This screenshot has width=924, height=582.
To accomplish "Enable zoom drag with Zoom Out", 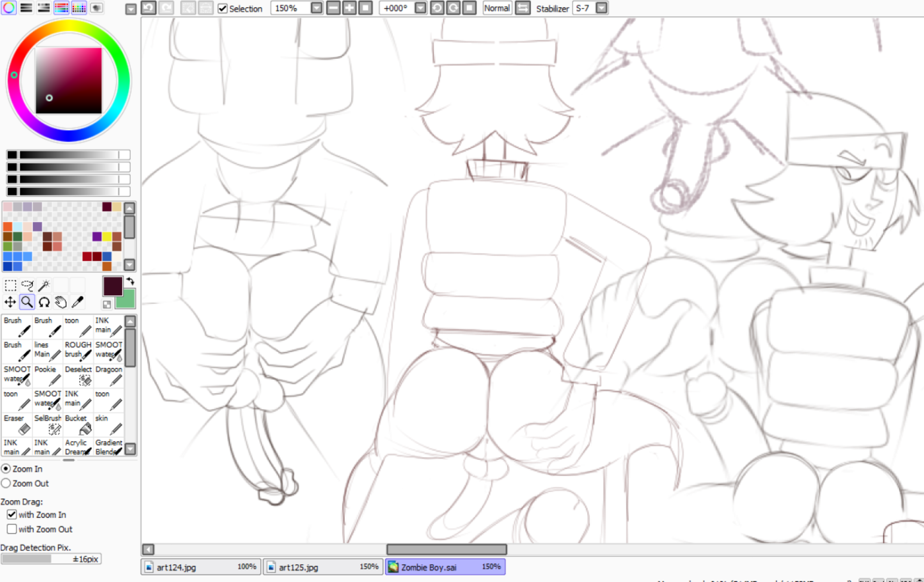I will tap(12, 529).
